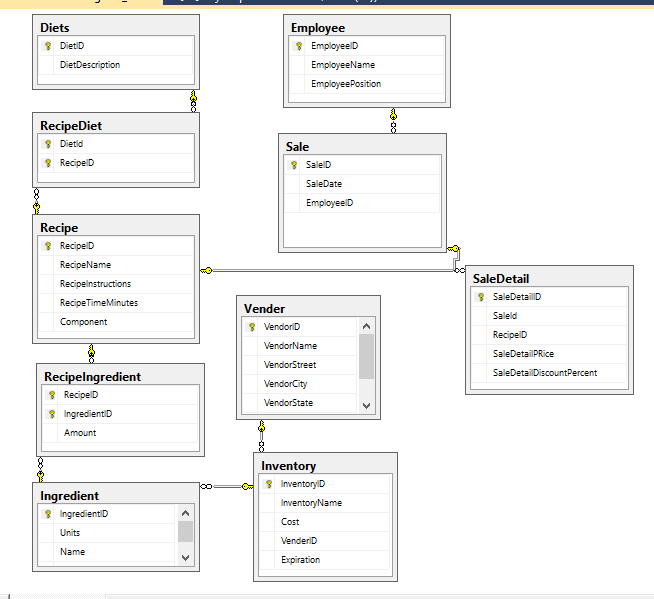Click the key endpoint at Sale's bottom-right corner
The width and height of the screenshot is (654, 599).
pos(453,249)
